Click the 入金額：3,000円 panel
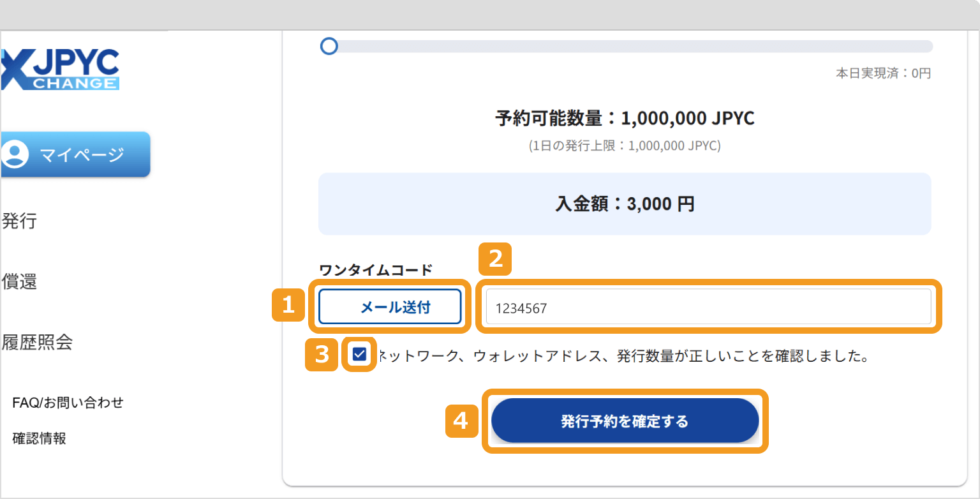This screenshot has height=499, width=980. 625,204
